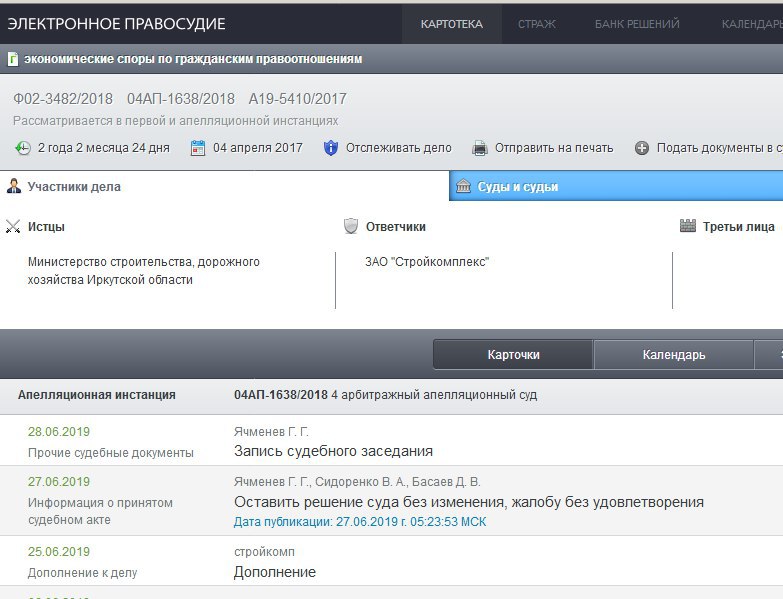The height and width of the screenshot is (599, 783).
Task: Click the courthouse icon for Суды и судьи
Action: point(463,186)
